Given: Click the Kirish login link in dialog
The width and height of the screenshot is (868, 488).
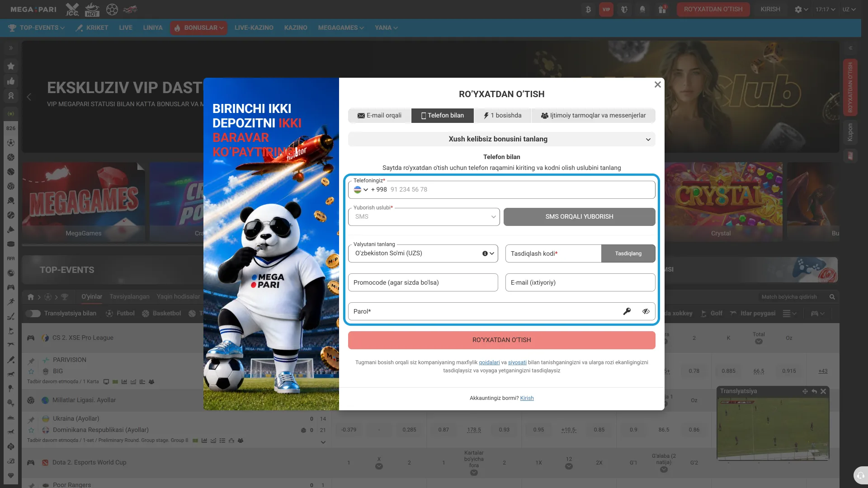Looking at the screenshot, I should (x=527, y=398).
